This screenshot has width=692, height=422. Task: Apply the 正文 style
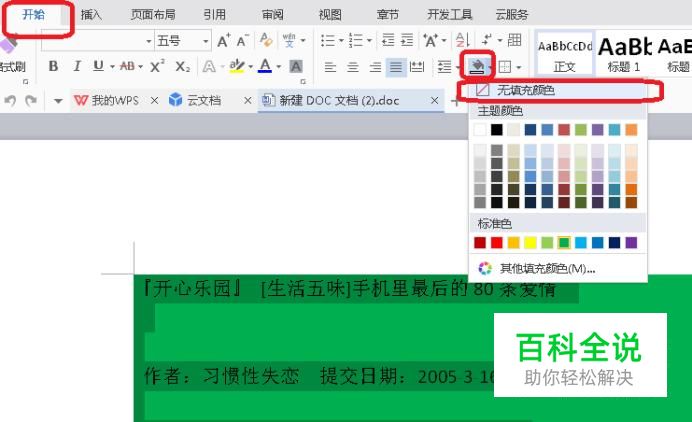point(564,54)
